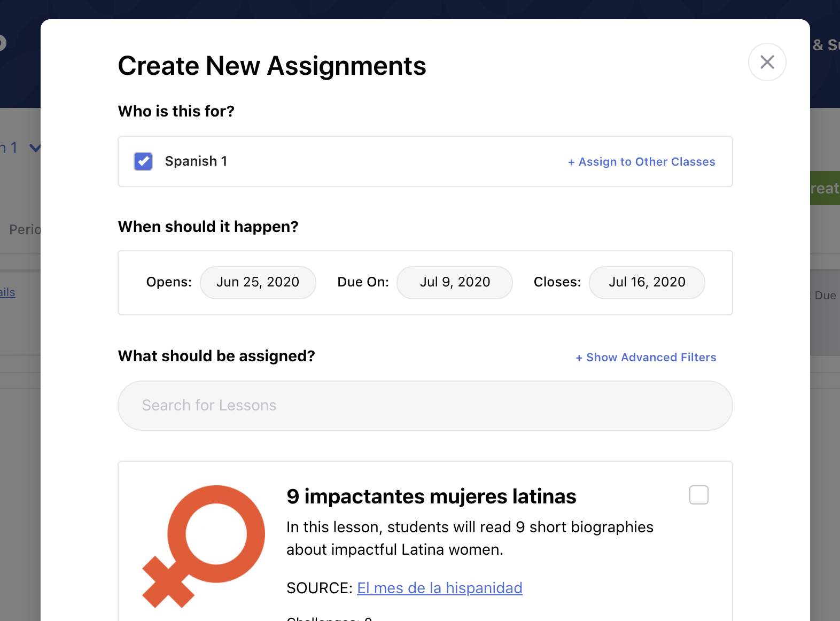
Task: Select the 9 impactantes mujeres latinas checkbox
Action: [x=699, y=495]
